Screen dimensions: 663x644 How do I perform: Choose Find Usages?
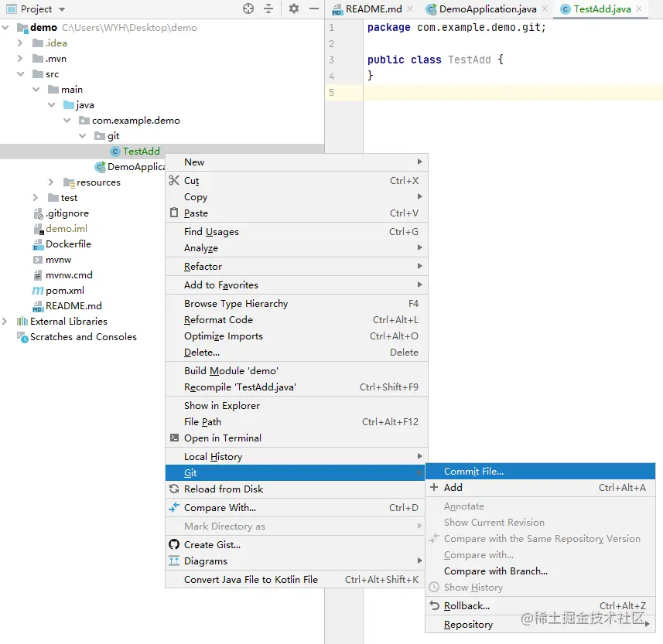296,232
